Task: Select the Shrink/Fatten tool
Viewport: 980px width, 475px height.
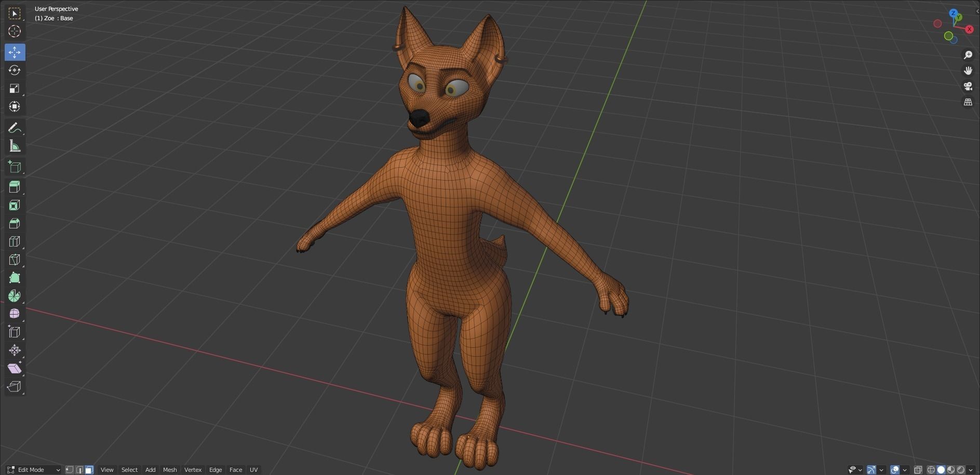Action: (15, 350)
